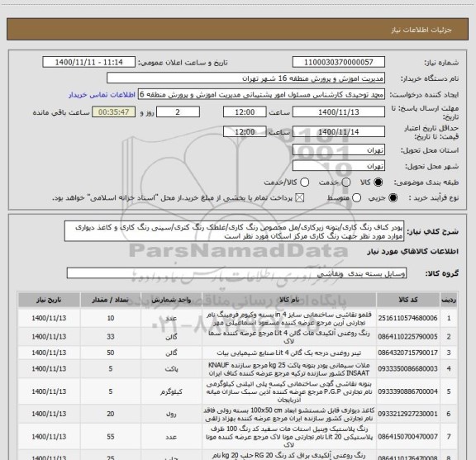This screenshot has width=476, height=460.
Task: Click item code 0864110225790005
Action: (x=407, y=336)
